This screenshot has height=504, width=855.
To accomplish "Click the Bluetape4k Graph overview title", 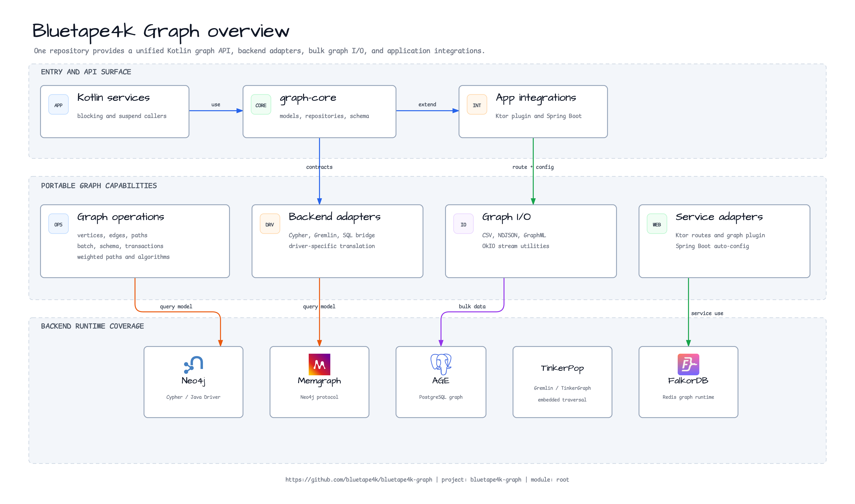I will pos(161,31).
